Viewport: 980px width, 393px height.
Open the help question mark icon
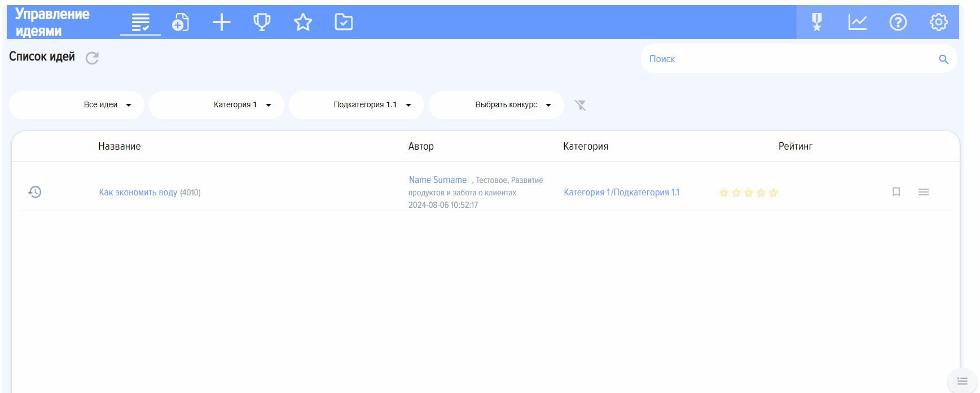(x=898, y=23)
